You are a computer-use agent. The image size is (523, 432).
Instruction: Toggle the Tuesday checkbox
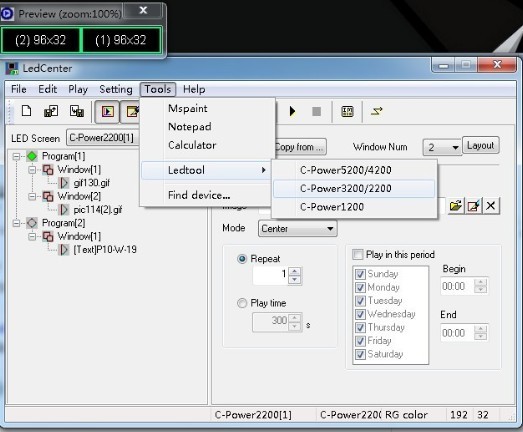(360, 301)
